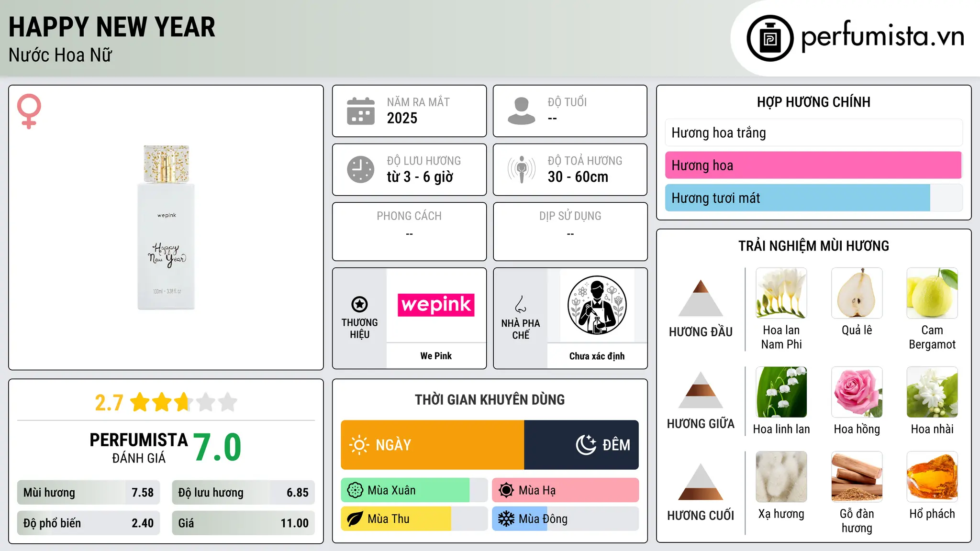Click the moon icon in the Đêm bar
The width and height of the screenshot is (980, 551).
pyautogui.click(x=586, y=445)
